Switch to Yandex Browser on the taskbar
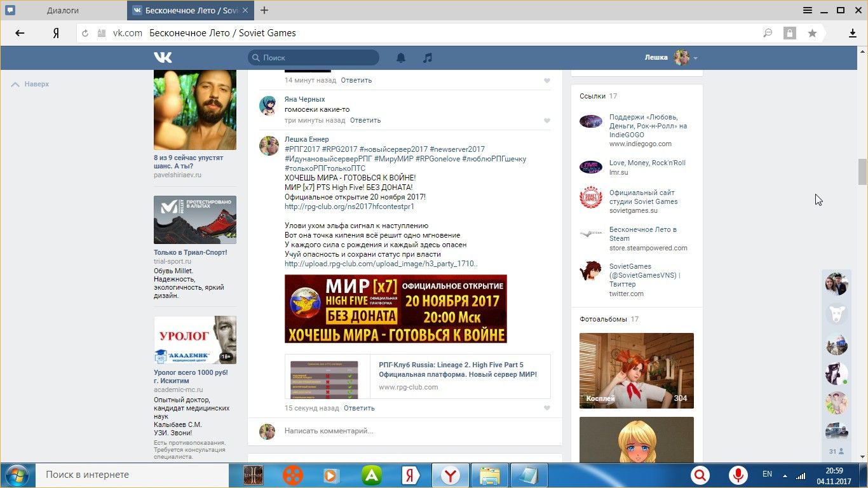The image size is (868, 488). (451, 475)
